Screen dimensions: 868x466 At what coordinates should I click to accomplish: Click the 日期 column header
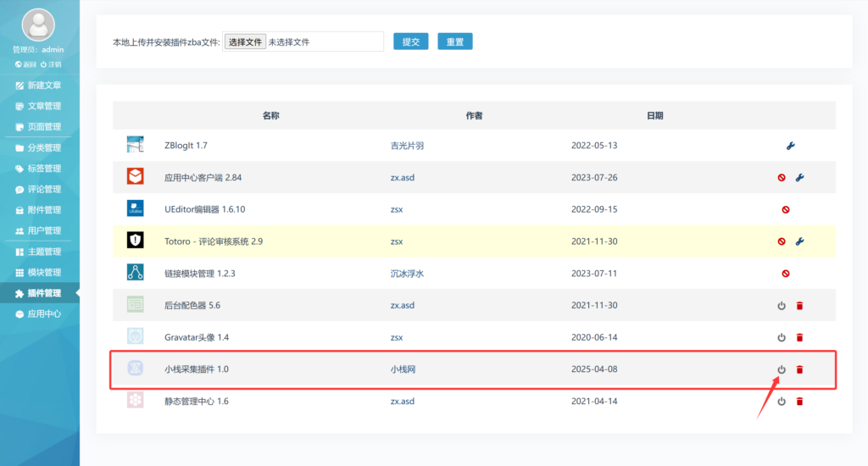(x=655, y=116)
